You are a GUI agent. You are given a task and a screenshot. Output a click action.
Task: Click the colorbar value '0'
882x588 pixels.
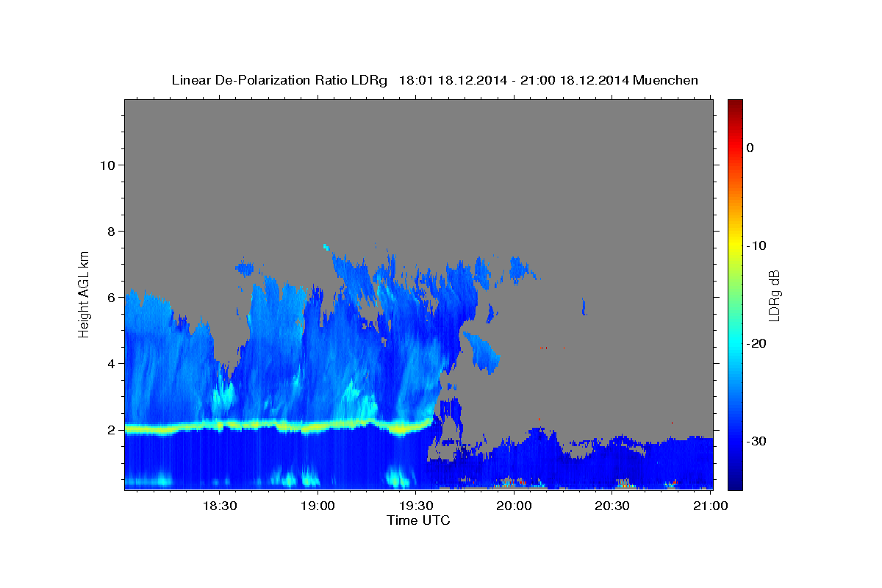tap(750, 148)
